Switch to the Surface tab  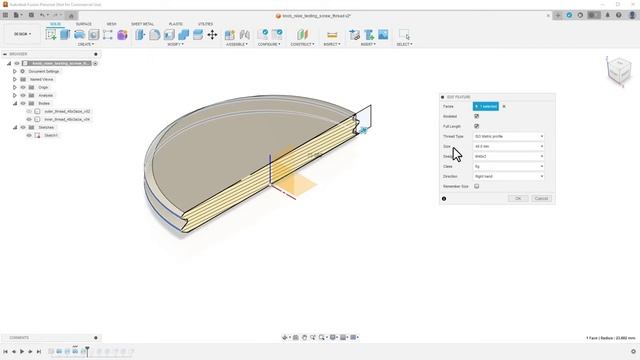pos(84,24)
